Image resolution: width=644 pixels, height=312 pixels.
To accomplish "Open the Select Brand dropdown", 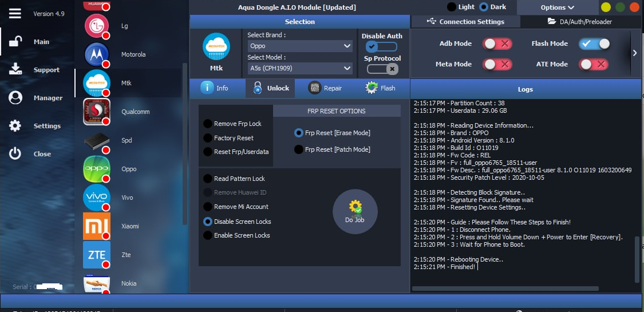I will pyautogui.click(x=300, y=46).
